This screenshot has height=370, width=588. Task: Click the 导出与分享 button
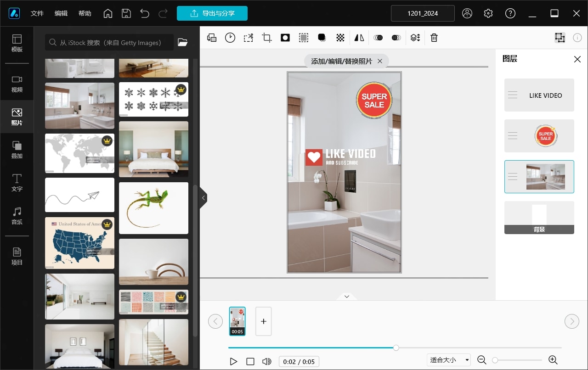[x=212, y=13]
